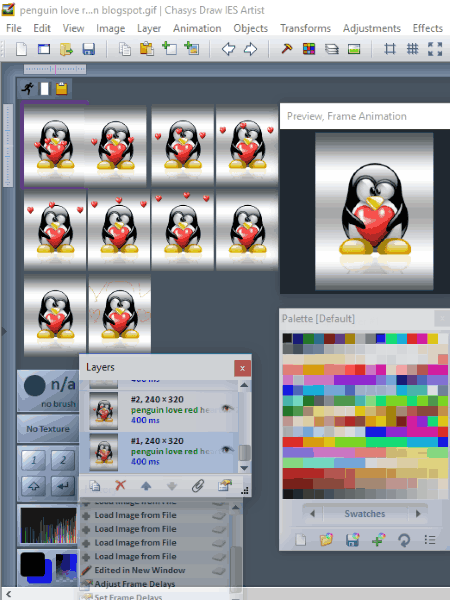Click the n/a no brush selector
Viewport: 450px width, 600px height.
[x=49, y=391]
